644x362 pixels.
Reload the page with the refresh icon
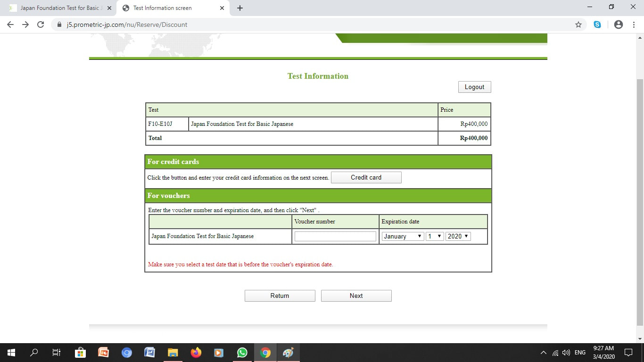(41, 25)
